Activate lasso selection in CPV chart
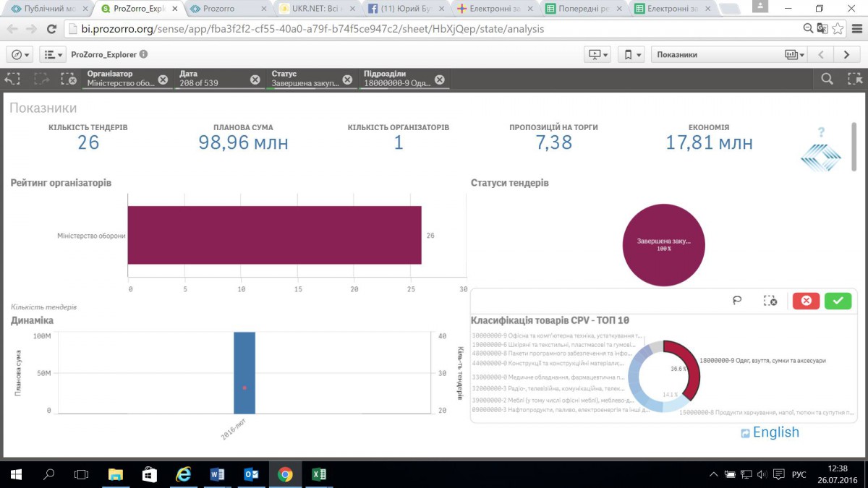This screenshot has height=488, width=868. pyautogui.click(x=737, y=301)
